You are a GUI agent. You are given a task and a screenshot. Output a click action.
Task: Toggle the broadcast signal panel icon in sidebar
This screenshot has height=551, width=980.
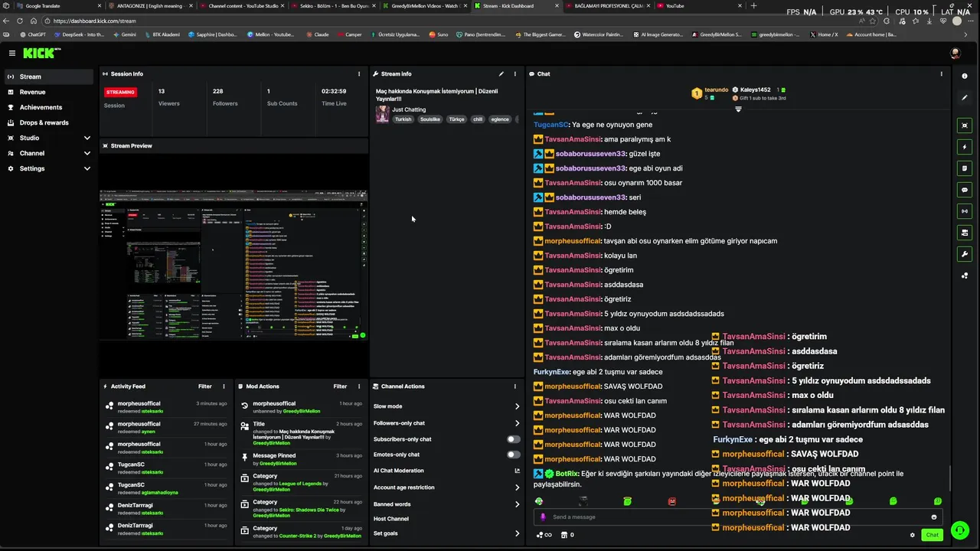click(965, 211)
